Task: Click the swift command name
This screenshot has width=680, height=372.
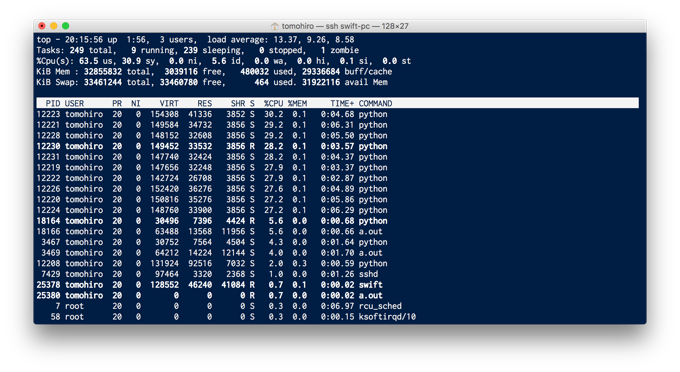Action: click(x=370, y=284)
